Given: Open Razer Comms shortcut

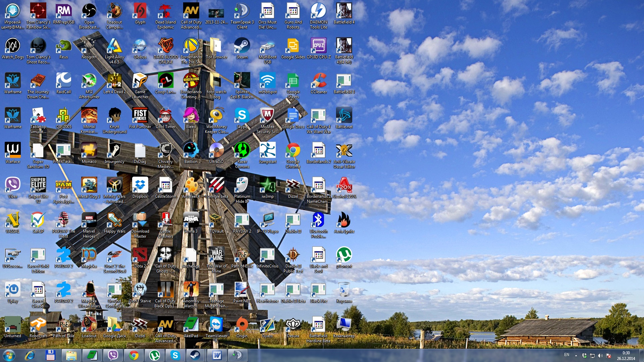Looking at the screenshot, I should pos(242,156).
